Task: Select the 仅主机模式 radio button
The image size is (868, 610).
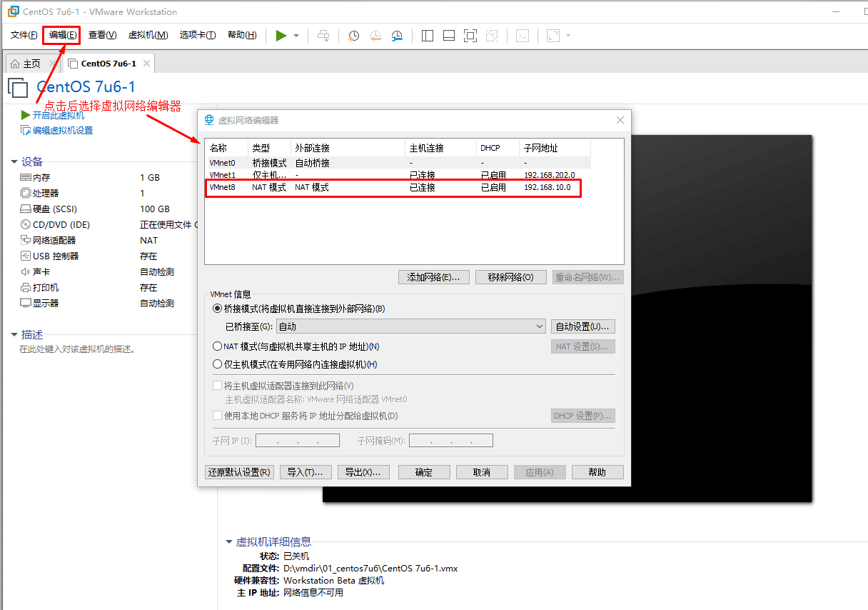Action: (x=218, y=364)
